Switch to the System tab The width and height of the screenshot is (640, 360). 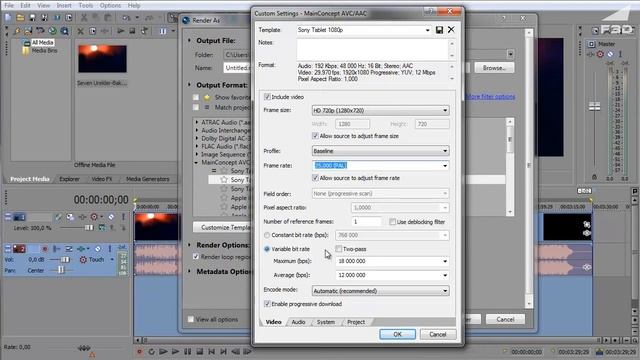coord(326,322)
